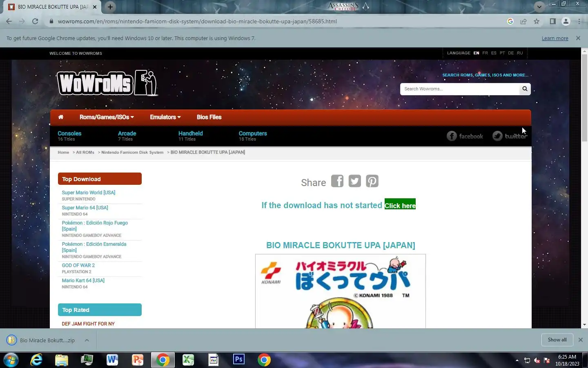The width and height of the screenshot is (588, 368).
Task: Open download item options chevron
Action: point(87,340)
